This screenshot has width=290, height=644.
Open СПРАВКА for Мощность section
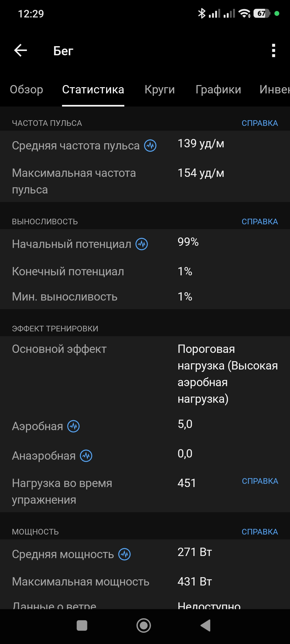[x=260, y=532]
